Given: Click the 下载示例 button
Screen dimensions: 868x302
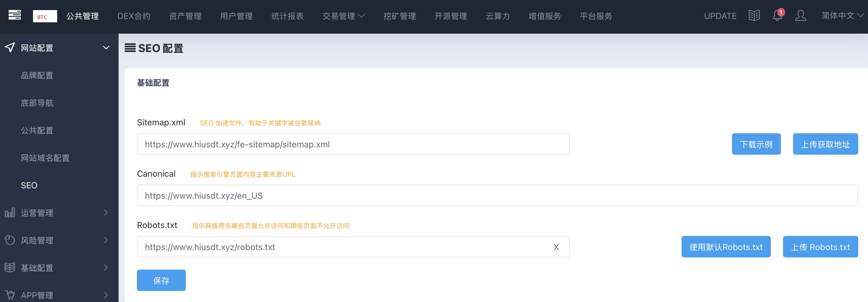Looking at the screenshot, I should pos(756,144).
